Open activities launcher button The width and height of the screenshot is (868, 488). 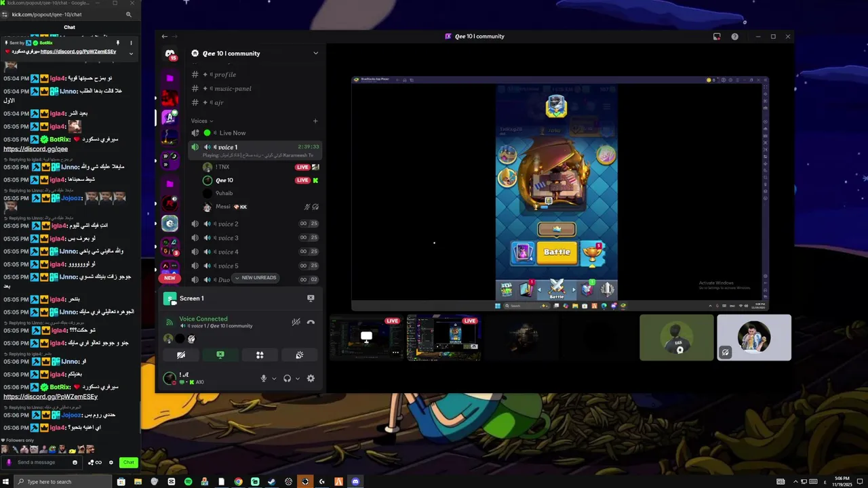260,354
